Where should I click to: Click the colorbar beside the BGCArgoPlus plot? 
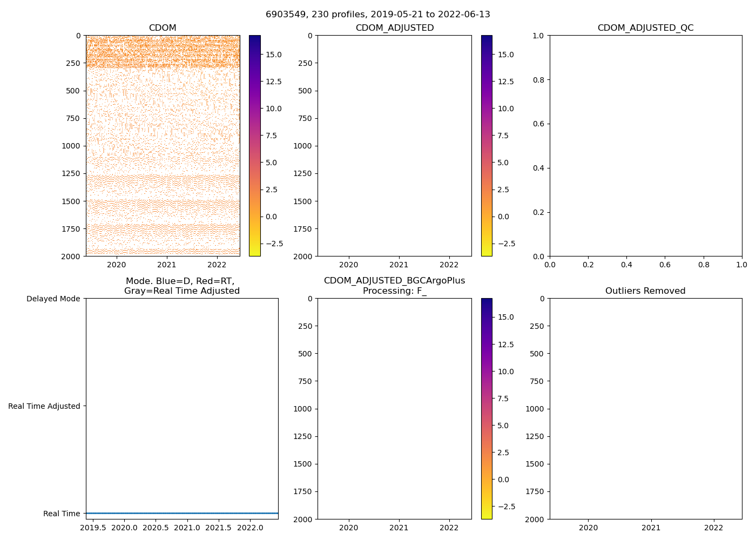pos(487,409)
